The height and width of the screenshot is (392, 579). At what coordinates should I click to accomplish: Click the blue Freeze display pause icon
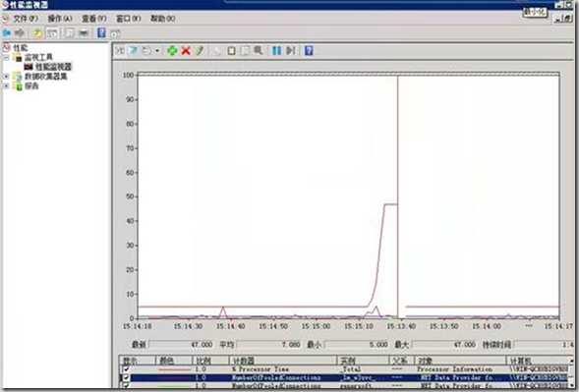(276, 50)
